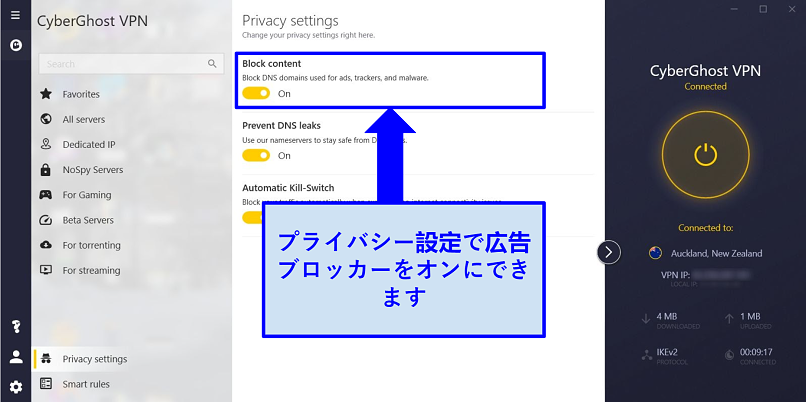Click the Automatic Kill-Switch heading

point(288,188)
